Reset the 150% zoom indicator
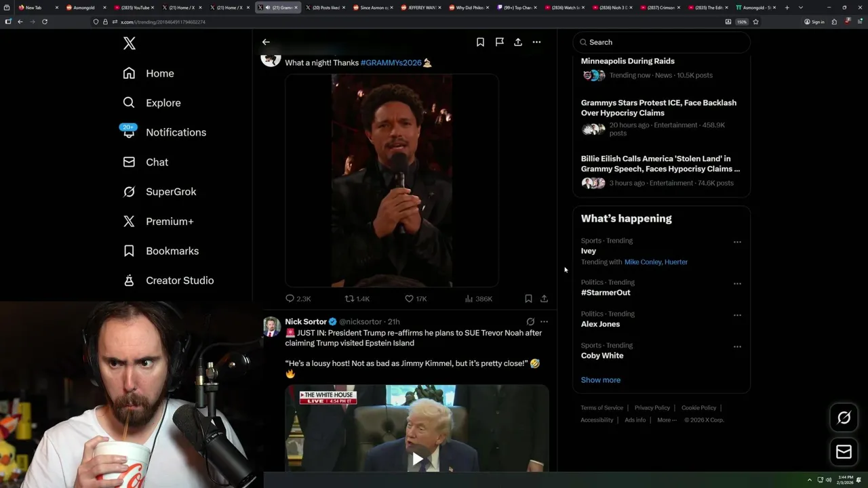This screenshot has width=868, height=488. coord(742,22)
